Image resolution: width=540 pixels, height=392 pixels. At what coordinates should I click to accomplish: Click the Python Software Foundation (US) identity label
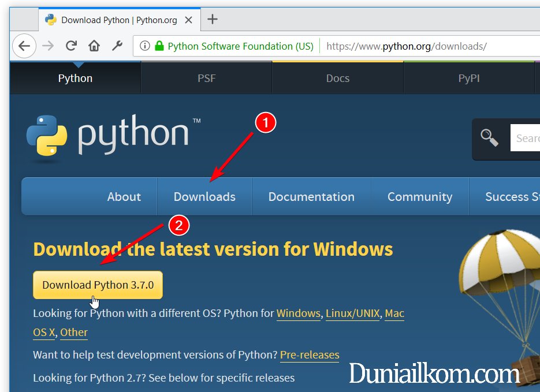[x=240, y=46]
